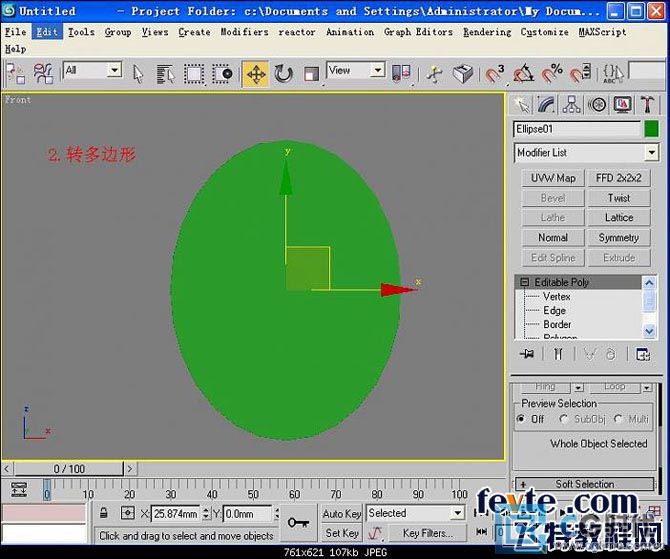Open the Select by Name dialog
Screen dimensions: 670x559
[x=166, y=74]
